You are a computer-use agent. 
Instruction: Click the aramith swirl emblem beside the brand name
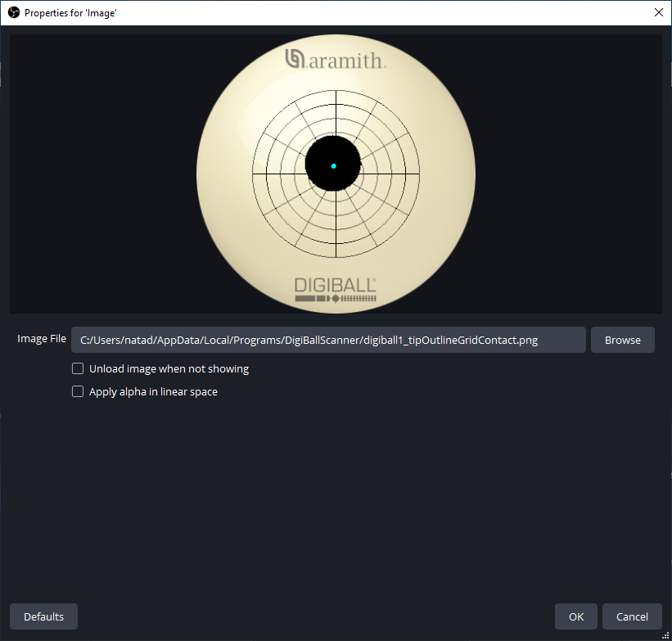tap(295, 59)
